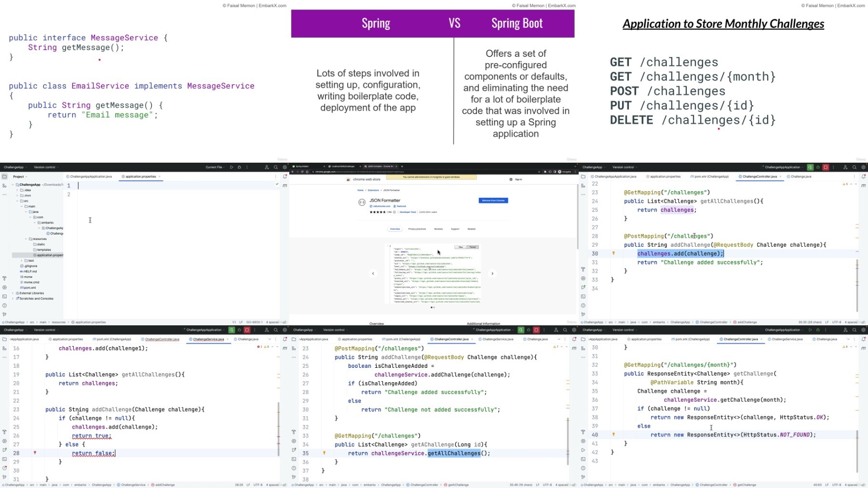Click red error bulb on line 28 return false

(35, 453)
